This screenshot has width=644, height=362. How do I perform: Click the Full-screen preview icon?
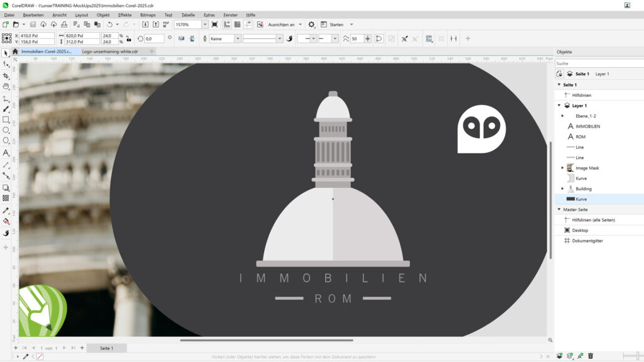(x=214, y=25)
